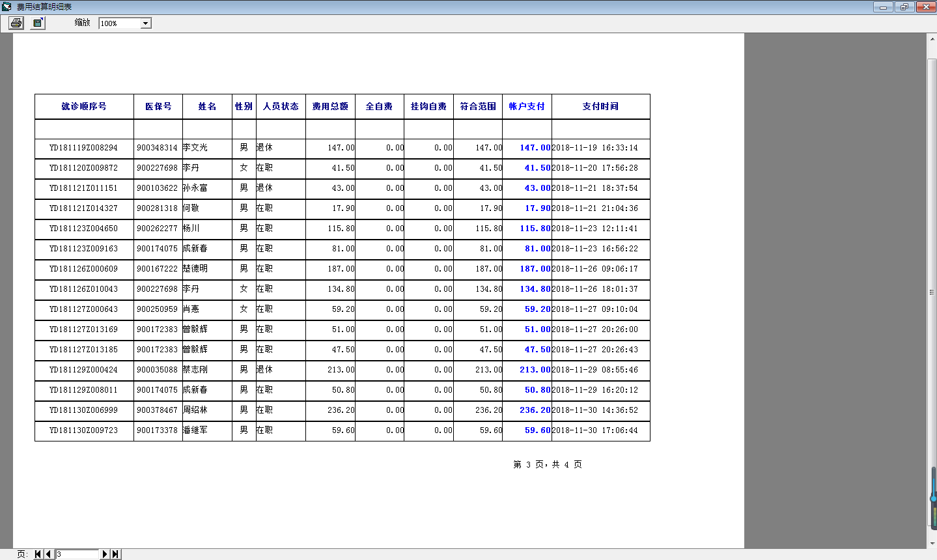Click insurance number 900173378

point(157,430)
